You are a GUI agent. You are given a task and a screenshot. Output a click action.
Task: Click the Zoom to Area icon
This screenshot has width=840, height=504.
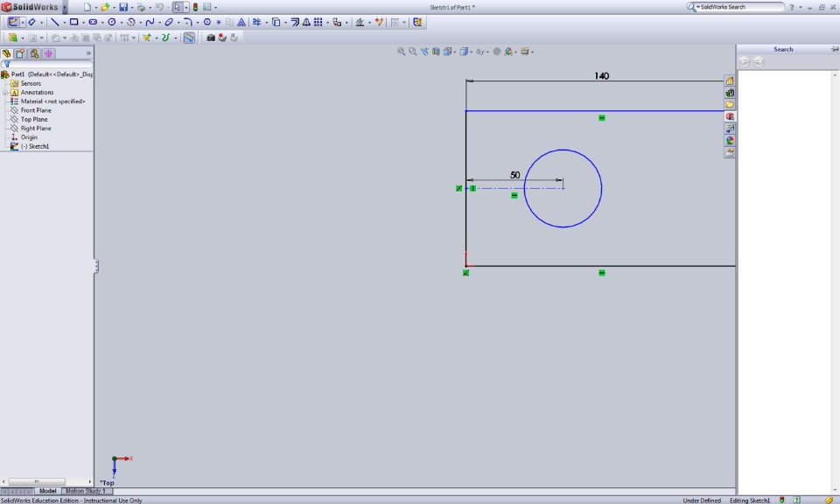tap(412, 52)
